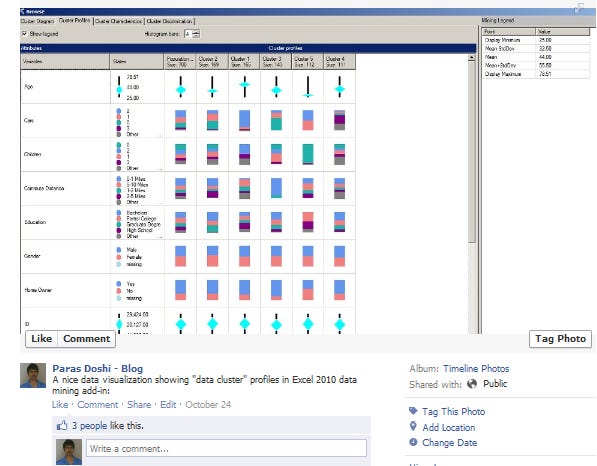Select the Population column header
Viewport: 597px width, 466px height.
click(x=180, y=61)
